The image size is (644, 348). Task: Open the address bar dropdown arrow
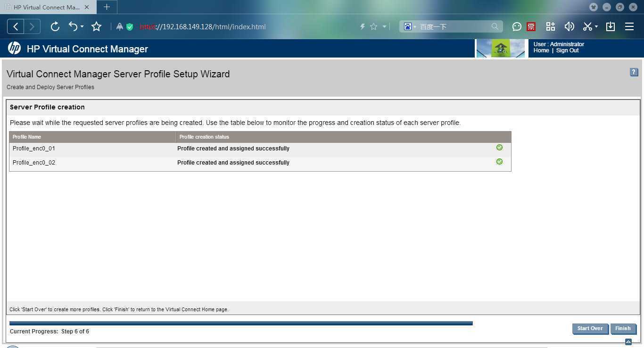click(384, 26)
